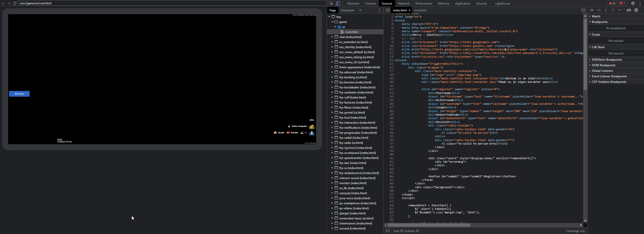Show more navigator tabs via chevron
Screen dimensions: 644x234
click(x=360, y=10)
